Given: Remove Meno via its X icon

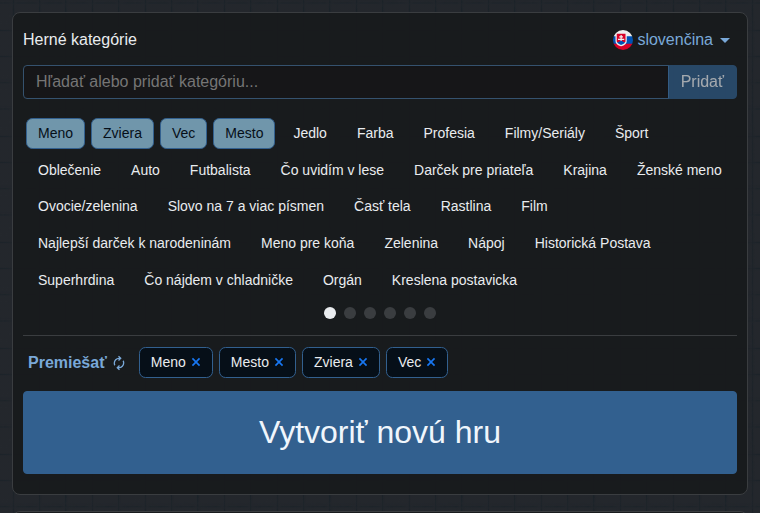Looking at the screenshot, I should tap(196, 362).
